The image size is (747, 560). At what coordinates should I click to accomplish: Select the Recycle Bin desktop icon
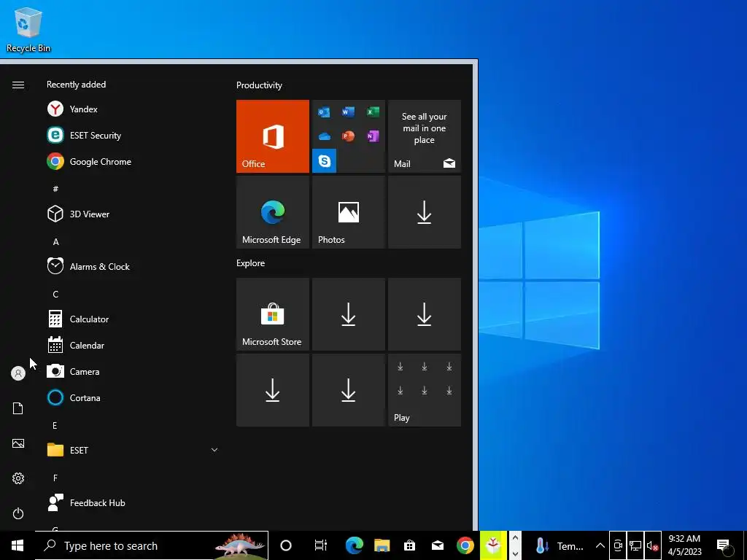click(28, 30)
